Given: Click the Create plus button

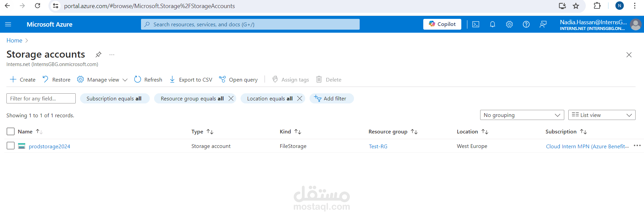Looking at the screenshot, I should point(23,80).
